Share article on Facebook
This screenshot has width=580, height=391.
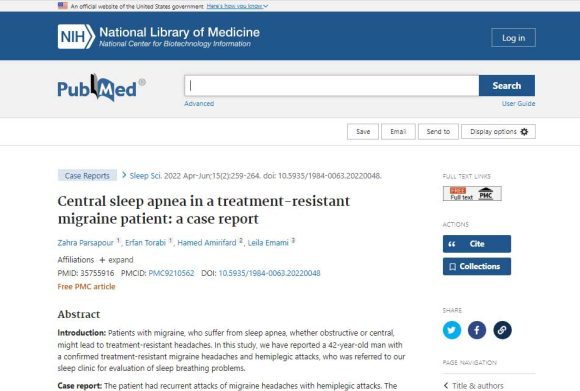tap(477, 330)
